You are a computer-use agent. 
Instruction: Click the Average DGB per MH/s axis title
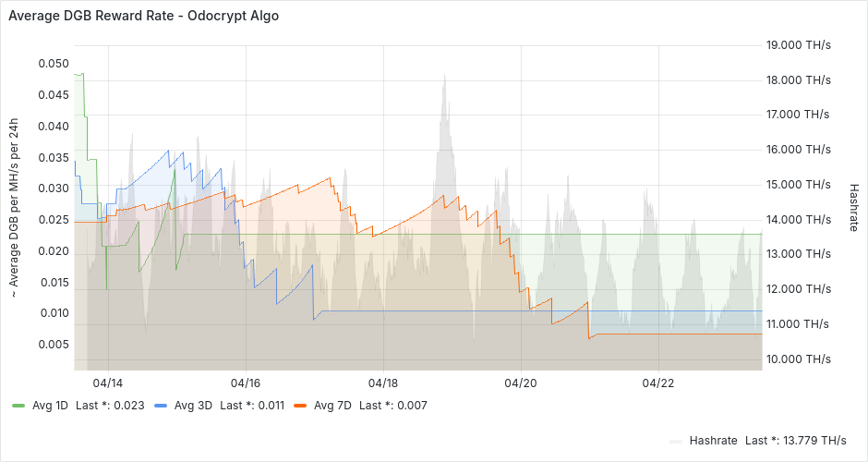pyautogui.click(x=14, y=208)
